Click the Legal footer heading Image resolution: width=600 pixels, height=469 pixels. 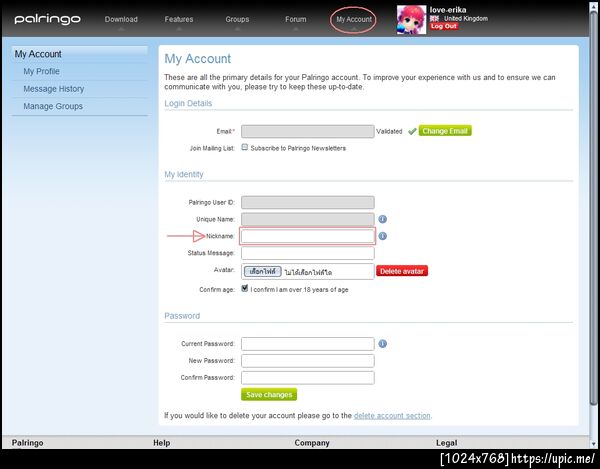pyautogui.click(x=447, y=443)
